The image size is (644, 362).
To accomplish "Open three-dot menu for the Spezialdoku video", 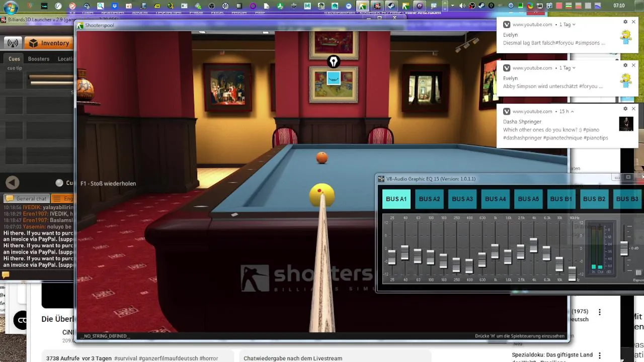I will [599, 355].
